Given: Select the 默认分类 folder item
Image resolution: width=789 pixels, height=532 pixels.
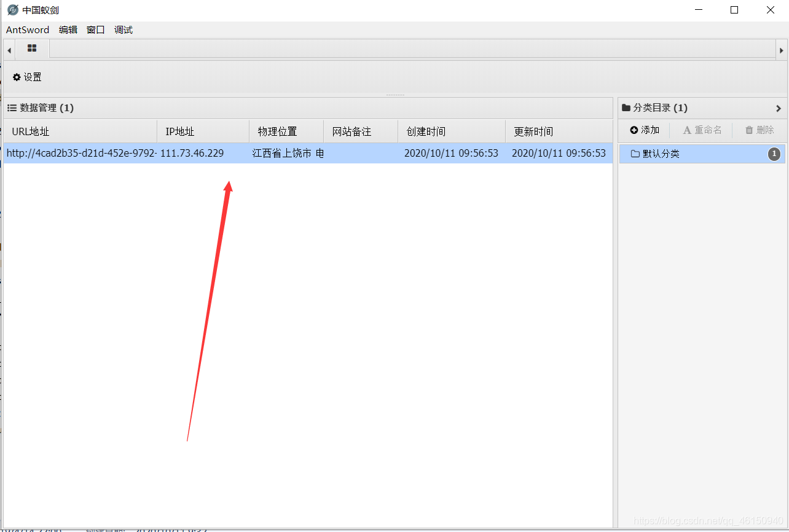Looking at the screenshot, I should (x=702, y=154).
